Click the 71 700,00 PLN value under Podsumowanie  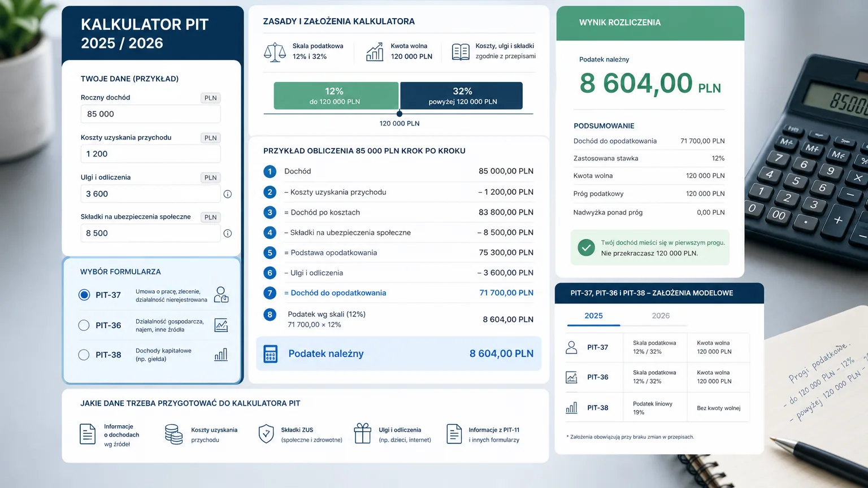702,141
